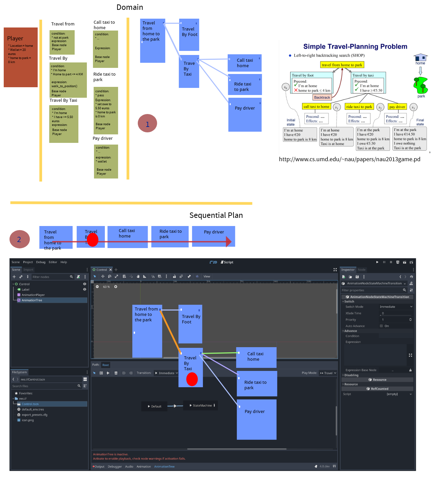Image resolution: width=448 pixels, height=488 pixels.
Task: Click the 2D workspace button at the top
Action: (213, 262)
